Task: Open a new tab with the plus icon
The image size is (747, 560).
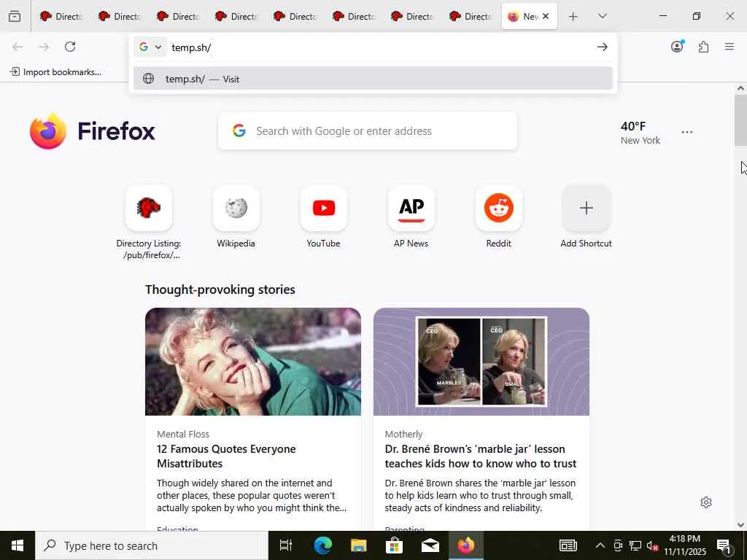Action: pos(573,16)
